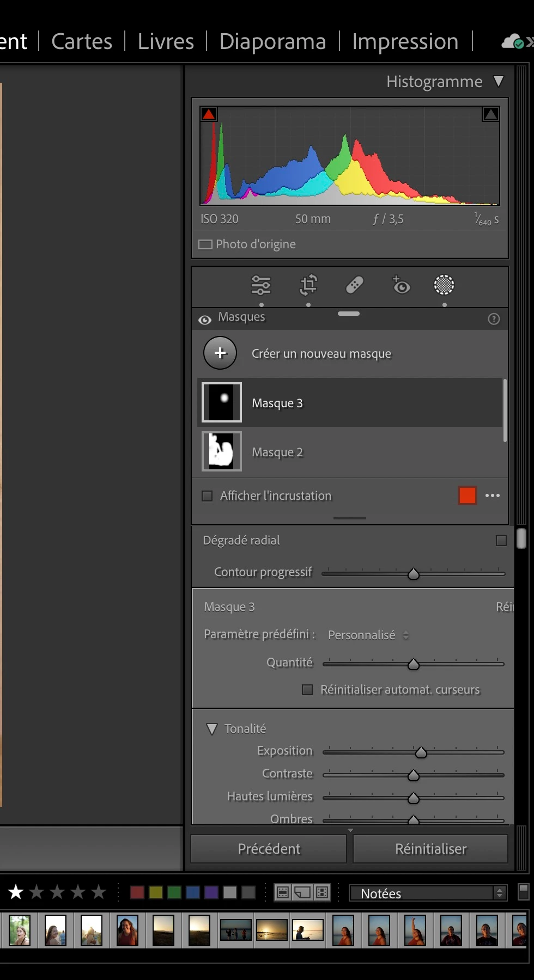Select the Crop overlay tool
The image size is (534, 980).
pyautogui.click(x=308, y=285)
